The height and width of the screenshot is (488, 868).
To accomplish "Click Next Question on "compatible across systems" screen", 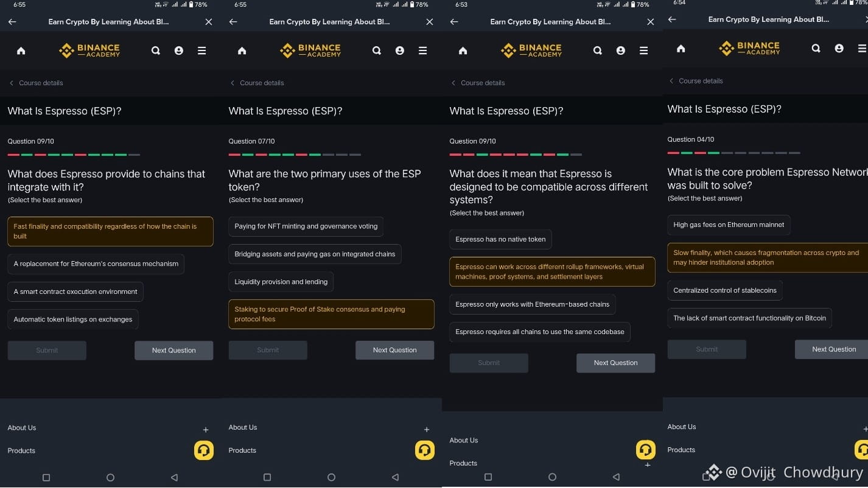I will coord(616,363).
